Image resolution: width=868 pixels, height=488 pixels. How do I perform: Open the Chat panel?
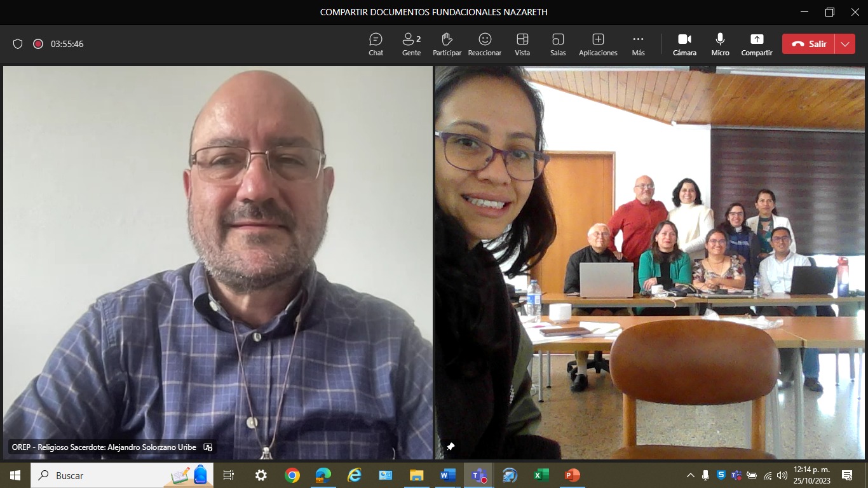[376, 44]
